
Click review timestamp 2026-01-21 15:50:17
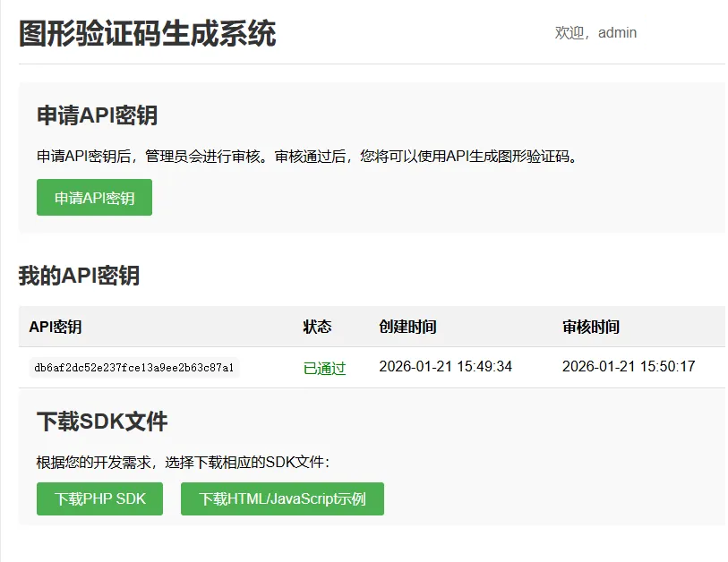(x=629, y=367)
